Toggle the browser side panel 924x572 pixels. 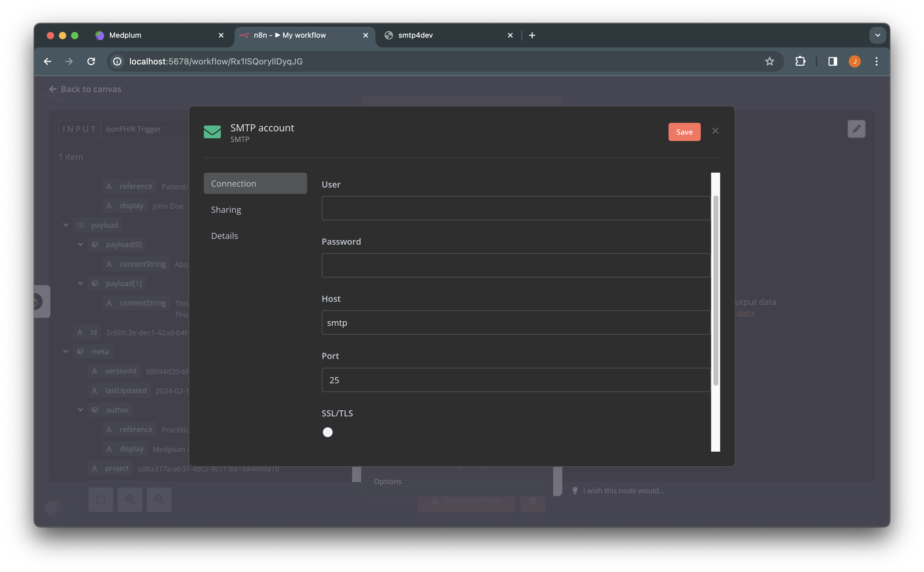[x=833, y=61]
